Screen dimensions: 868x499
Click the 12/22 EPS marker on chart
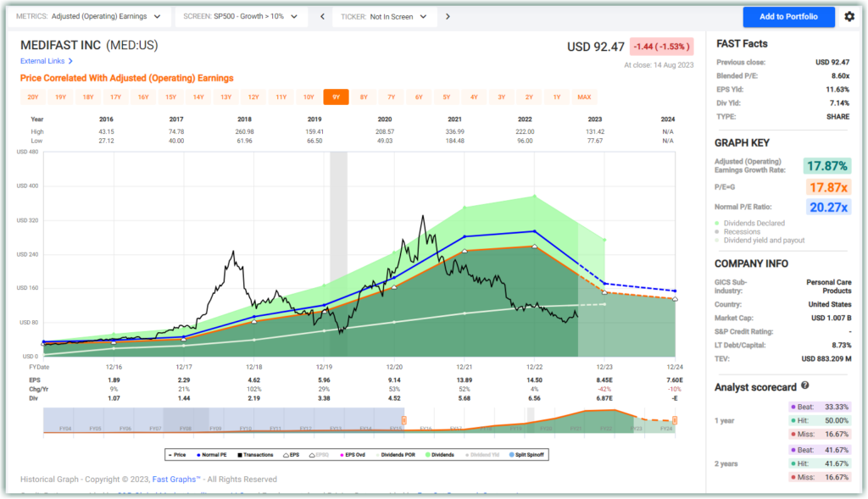click(x=535, y=247)
